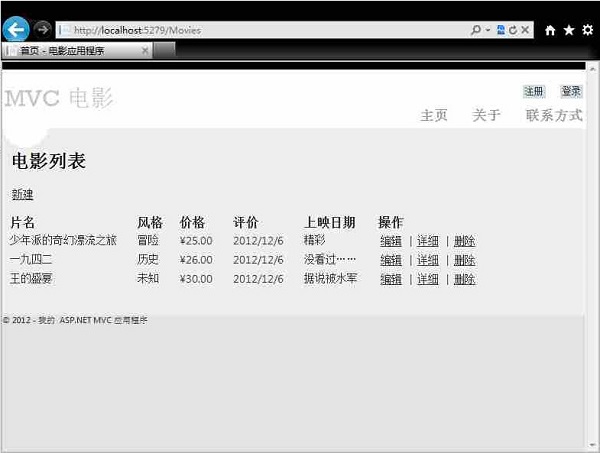Image resolution: width=600 pixels, height=453 pixels.
Task: Click 删除 for movie 一九四二
Action: pos(464,260)
